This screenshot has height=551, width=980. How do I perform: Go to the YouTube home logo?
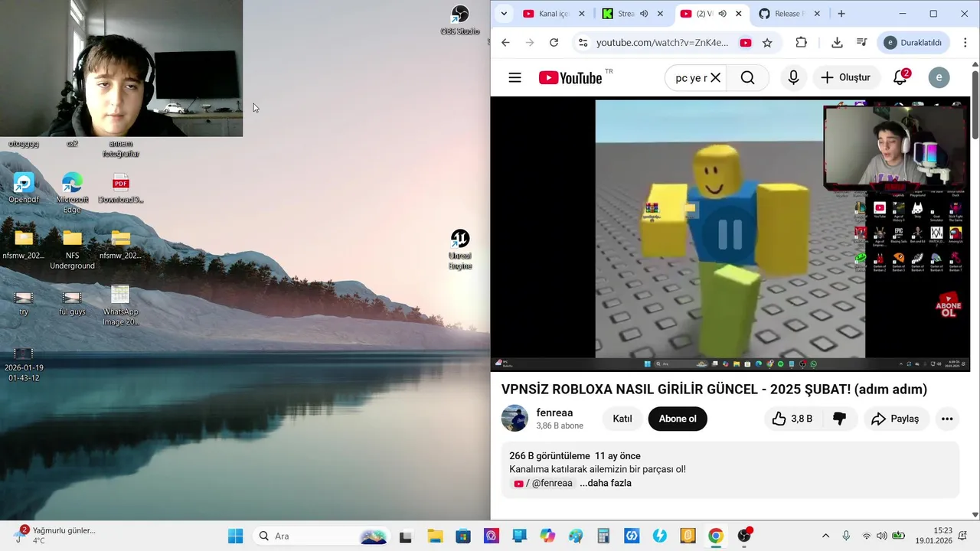(x=570, y=77)
